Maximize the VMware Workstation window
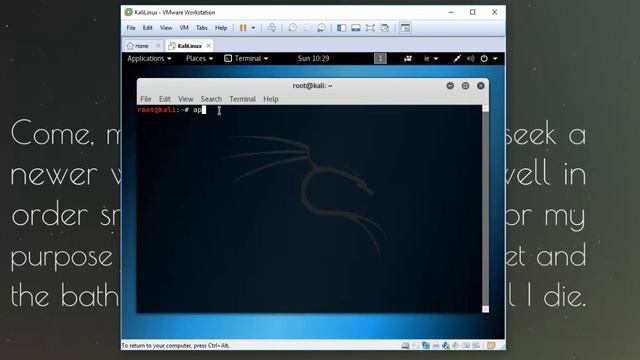Viewport: 640px width, 360px height. pos(473,12)
